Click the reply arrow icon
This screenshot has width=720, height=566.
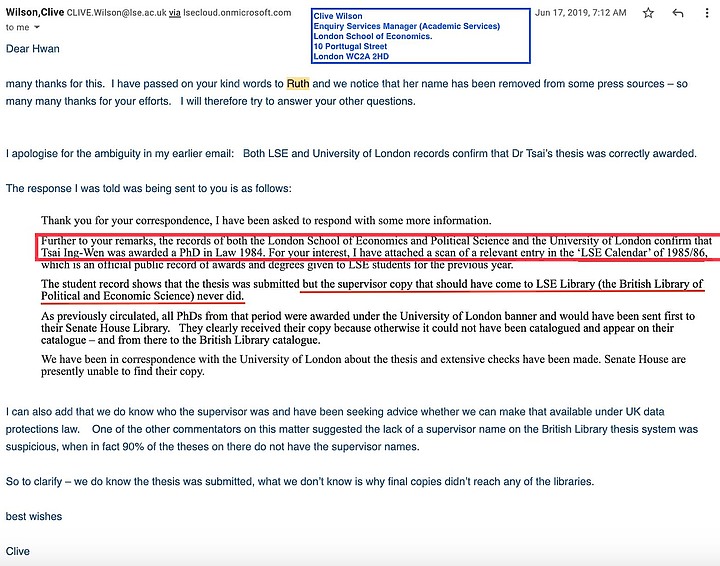pos(677,13)
